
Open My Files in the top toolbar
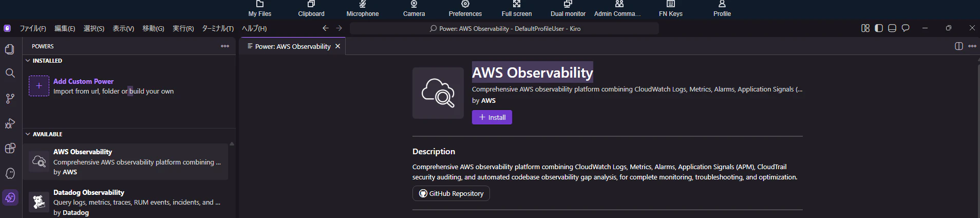[260, 9]
